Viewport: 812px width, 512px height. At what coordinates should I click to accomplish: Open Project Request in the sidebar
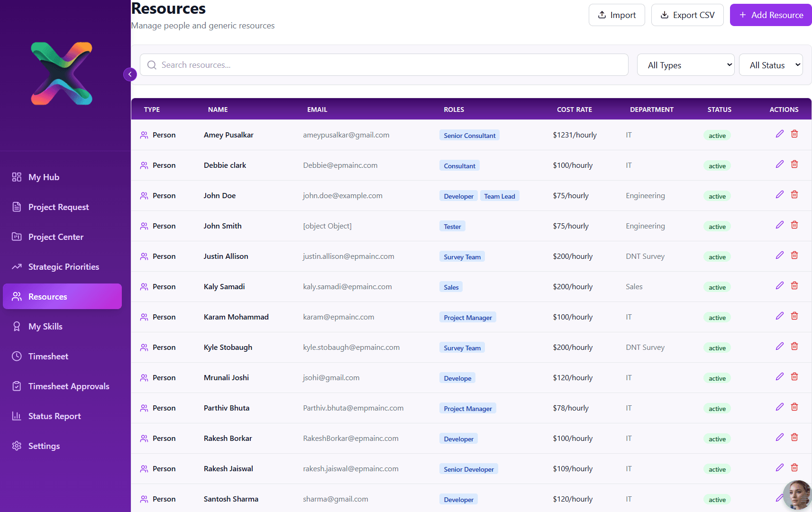(x=62, y=207)
